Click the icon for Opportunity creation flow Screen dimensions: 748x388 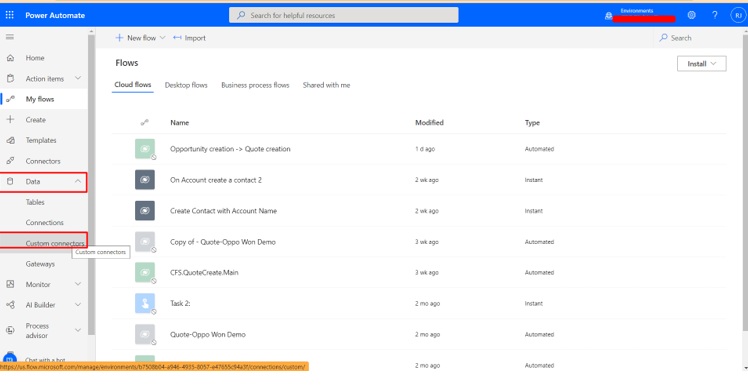pyautogui.click(x=145, y=149)
